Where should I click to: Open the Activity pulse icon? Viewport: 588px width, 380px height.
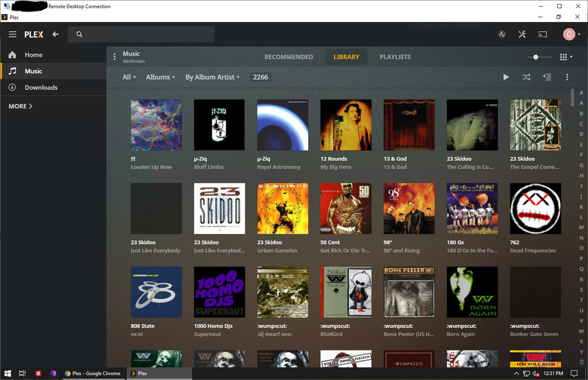click(x=502, y=35)
